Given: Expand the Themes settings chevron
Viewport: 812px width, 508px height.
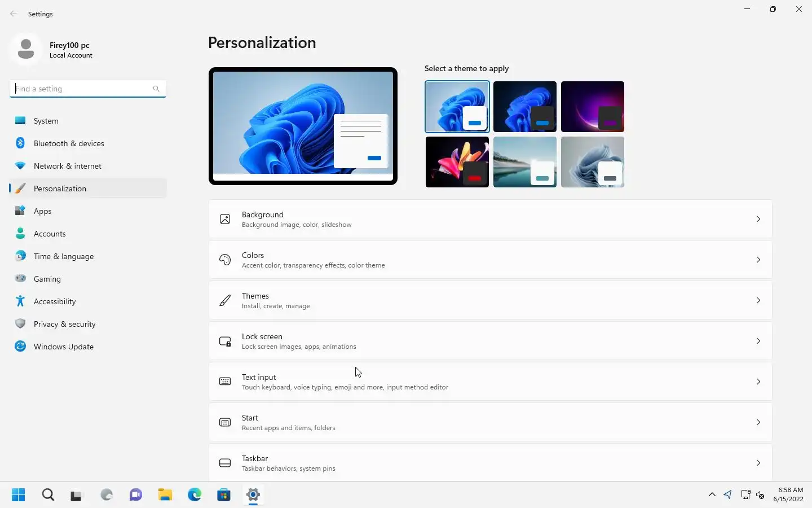Looking at the screenshot, I should (x=758, y=300).
